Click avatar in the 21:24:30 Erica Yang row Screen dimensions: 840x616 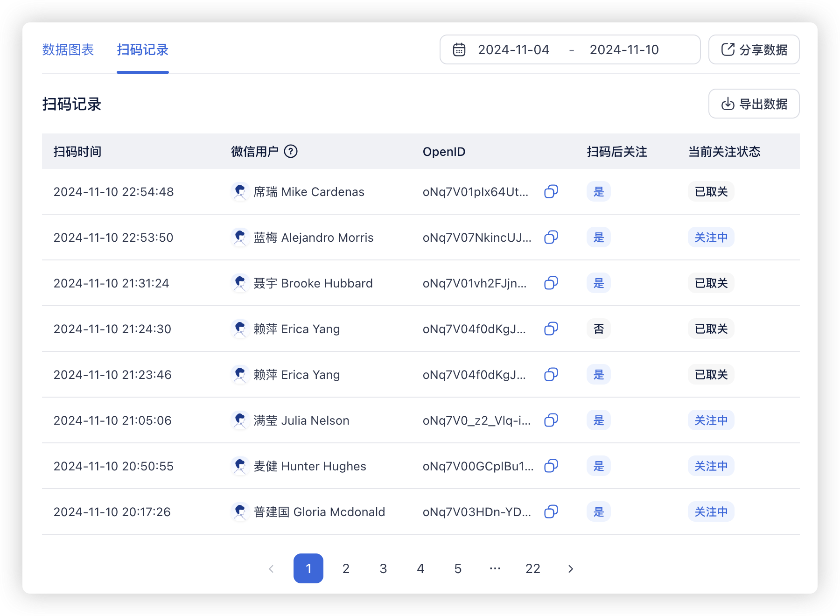click(240, 329)
